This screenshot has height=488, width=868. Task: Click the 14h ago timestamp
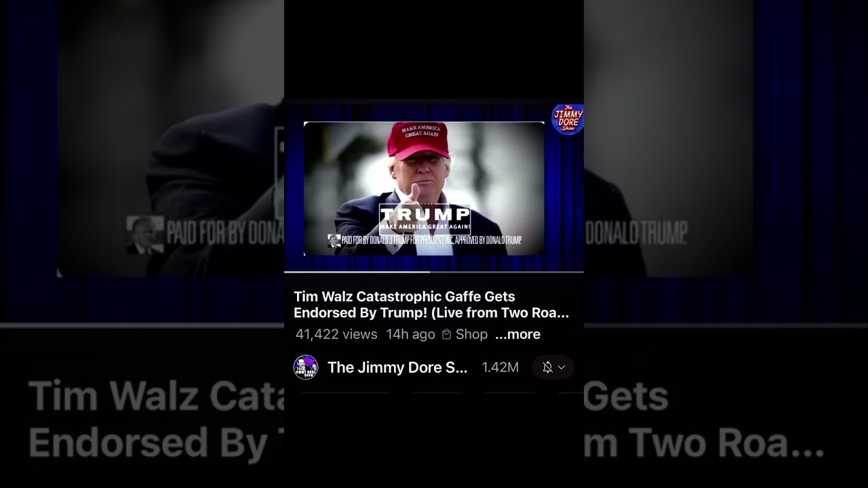410,334
